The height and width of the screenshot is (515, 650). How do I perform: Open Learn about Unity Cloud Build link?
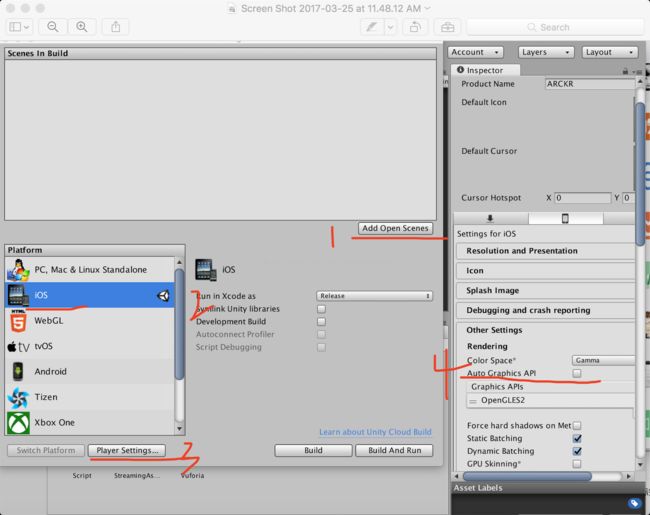coord(375,432)
